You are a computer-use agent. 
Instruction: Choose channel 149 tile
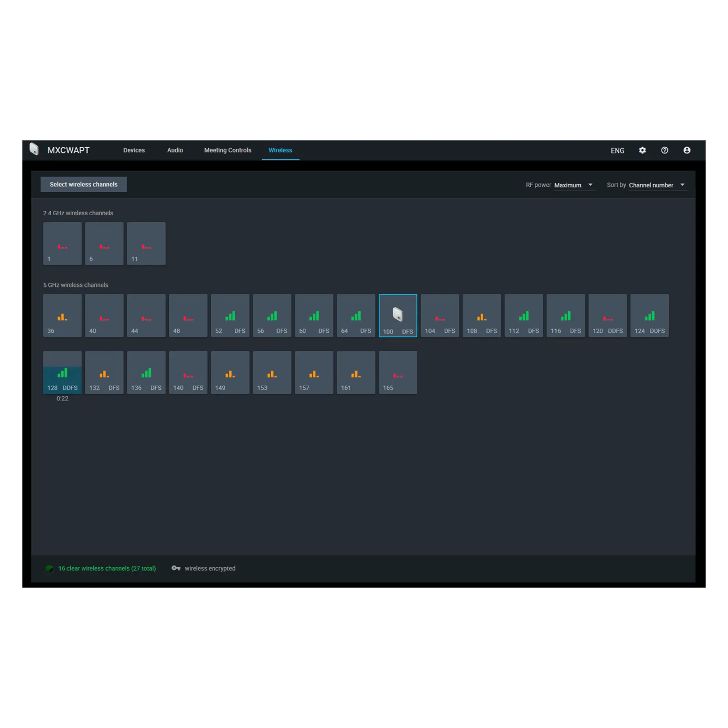[230, 372]
